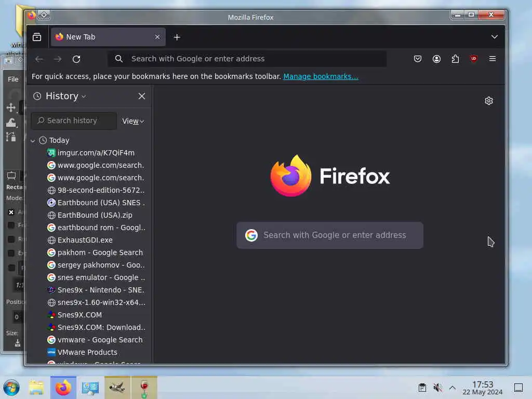Click the show desktop button
This screenshot has width=532, height=399.
click(x=518, y=388)
